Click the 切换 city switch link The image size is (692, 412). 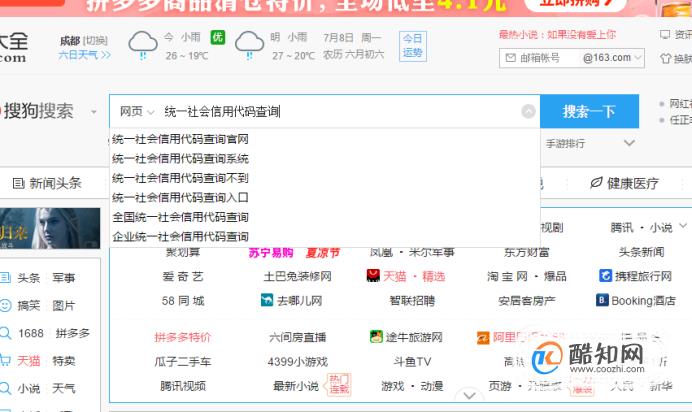point(95,41)
